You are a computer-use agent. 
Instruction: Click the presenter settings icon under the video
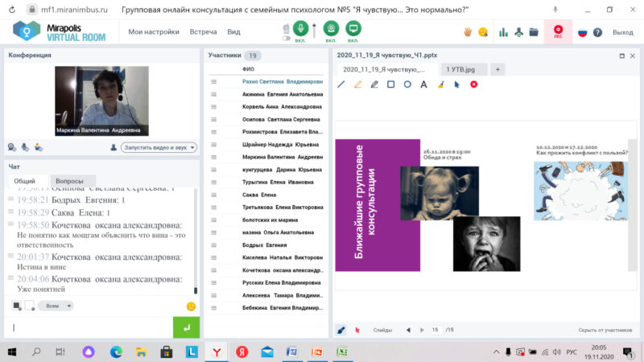(x=38, y=147)
